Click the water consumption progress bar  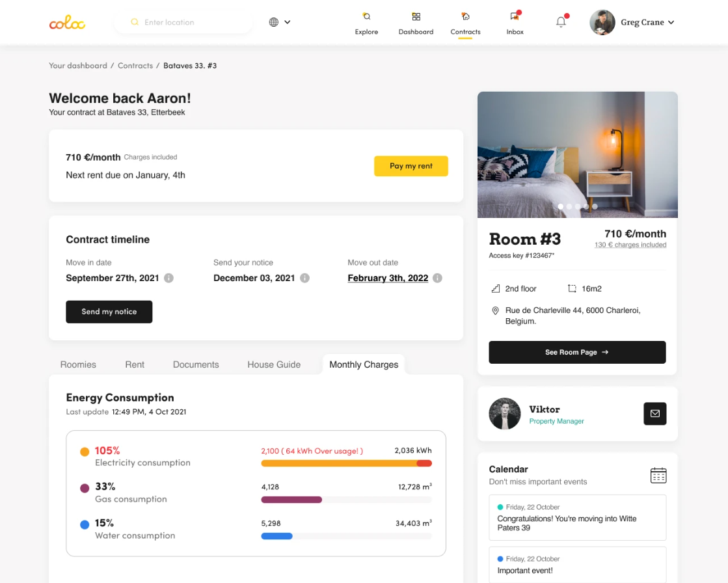[x=346, y=536]
